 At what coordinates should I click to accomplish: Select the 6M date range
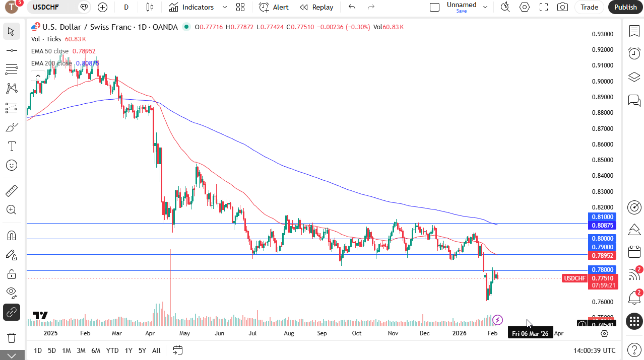96,350
